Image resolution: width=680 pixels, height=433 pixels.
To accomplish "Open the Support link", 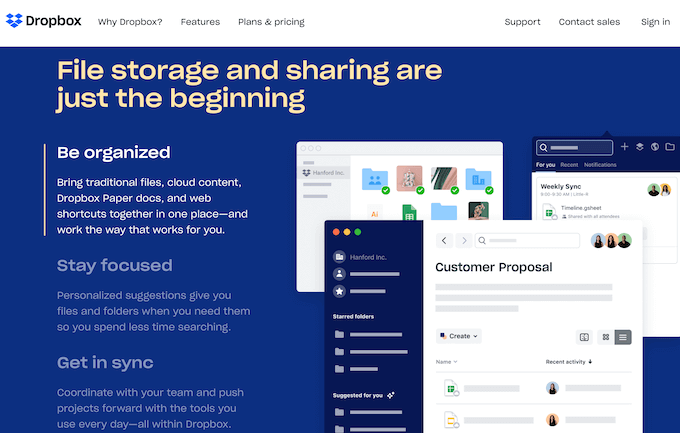I will (x=522, y=22).
